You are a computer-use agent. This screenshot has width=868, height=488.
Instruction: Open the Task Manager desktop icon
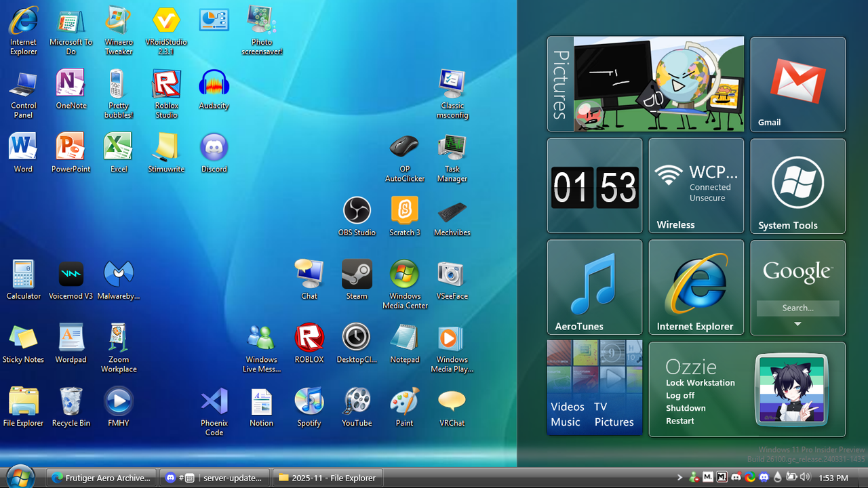coord(452,158)
